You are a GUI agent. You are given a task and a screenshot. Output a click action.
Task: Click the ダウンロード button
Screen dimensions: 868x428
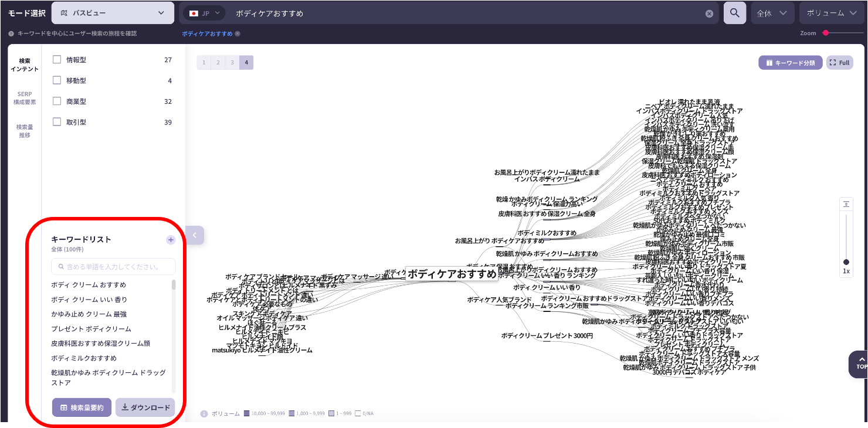pos(145,407)
